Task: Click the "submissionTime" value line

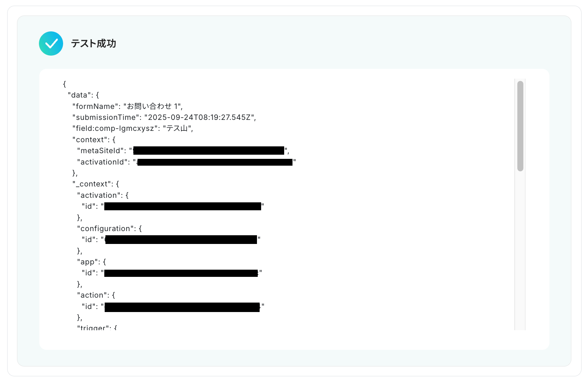Action: coord(164,117)
